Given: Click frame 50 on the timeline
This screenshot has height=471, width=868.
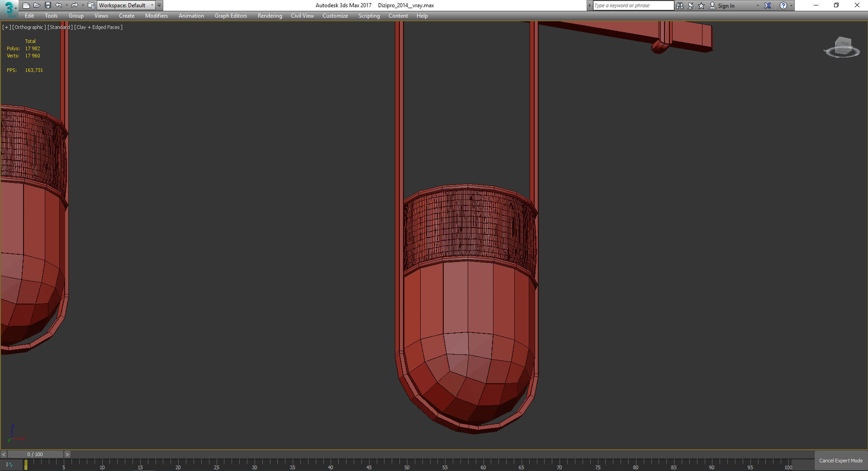Looking at the screenshot, I should [407, 467].
